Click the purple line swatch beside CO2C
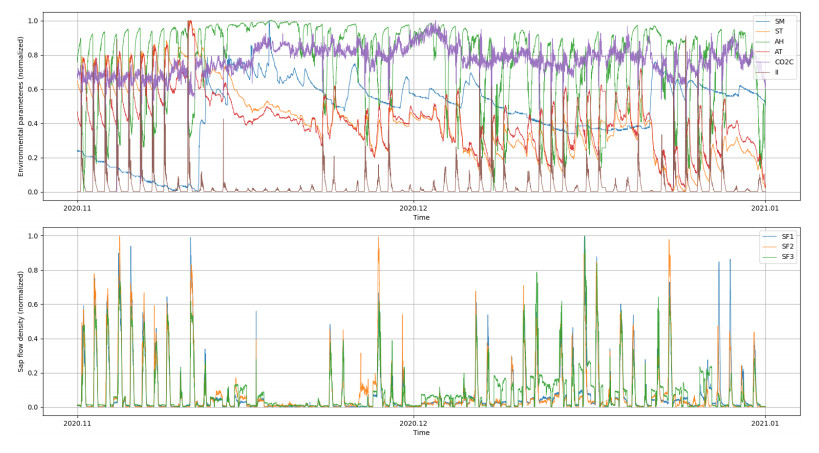The height and width of the screenshot is (453, 819). 763,61
